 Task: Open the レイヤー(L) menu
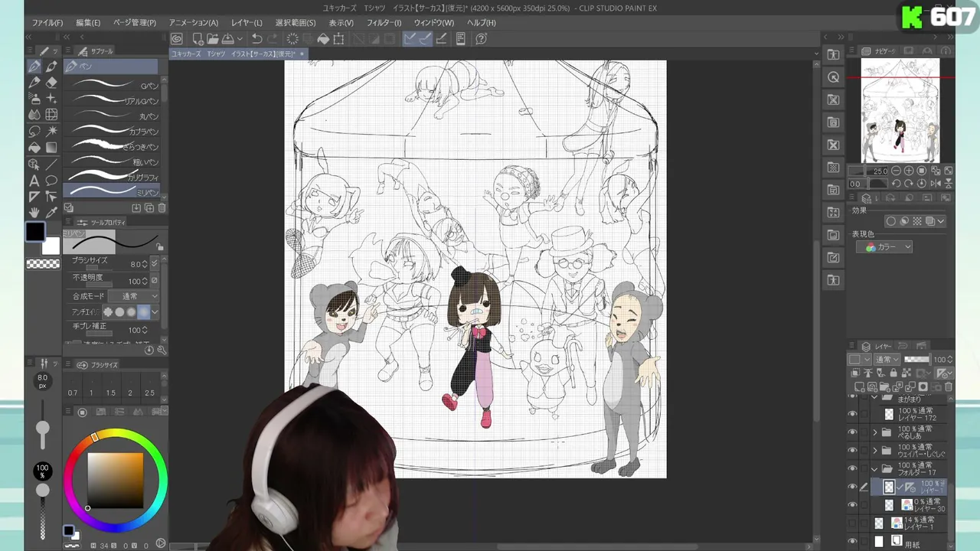[247, 23]
